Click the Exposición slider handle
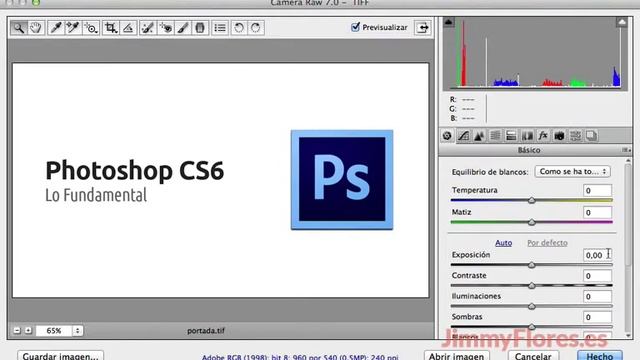 531,265
